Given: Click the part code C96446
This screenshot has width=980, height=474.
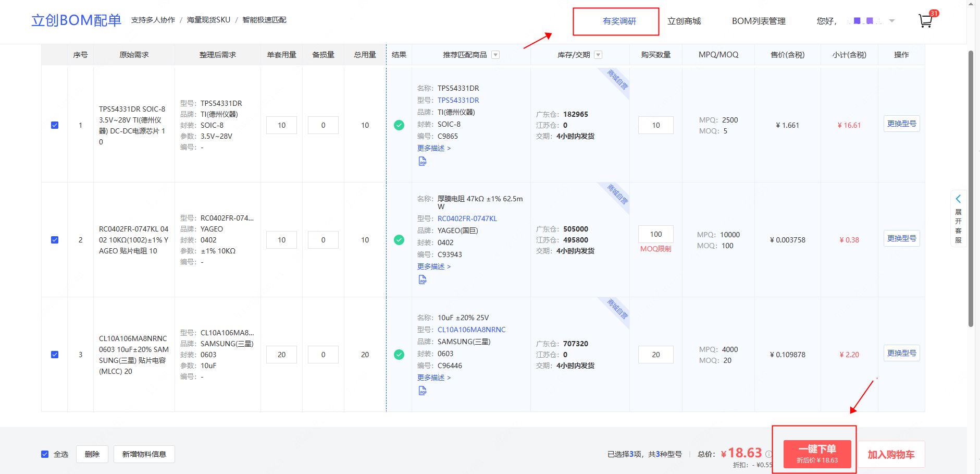Looking at the screenshot, I should pyautogui.click(x=450, y=366).
